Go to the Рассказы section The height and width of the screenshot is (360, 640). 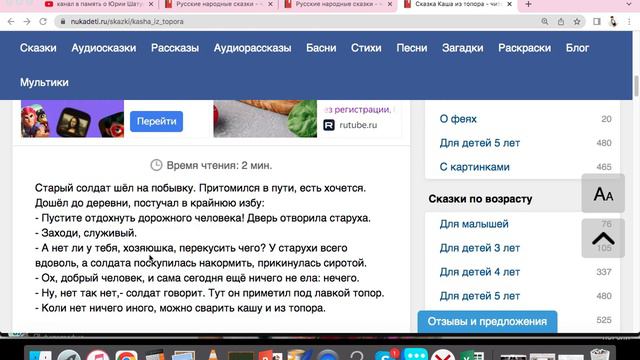175,48
